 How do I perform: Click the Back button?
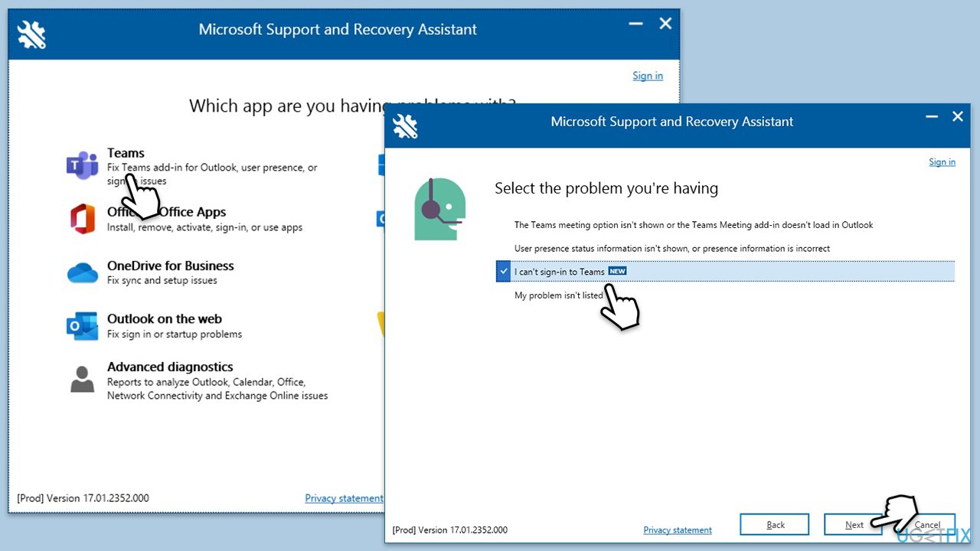pos(775,525)
